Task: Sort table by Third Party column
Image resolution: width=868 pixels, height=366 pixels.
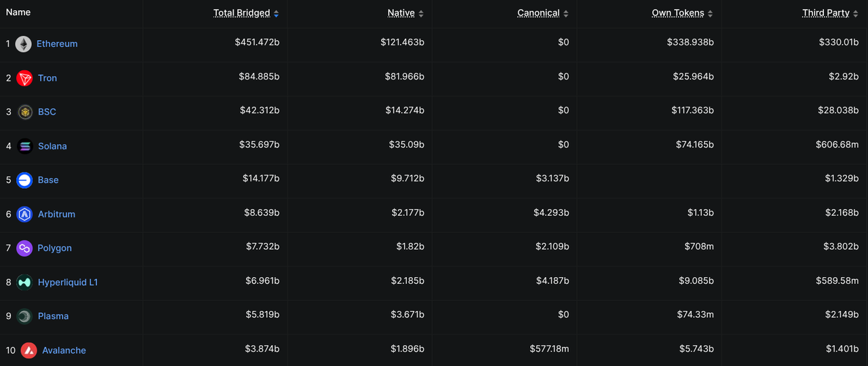Action: (826, 13)
